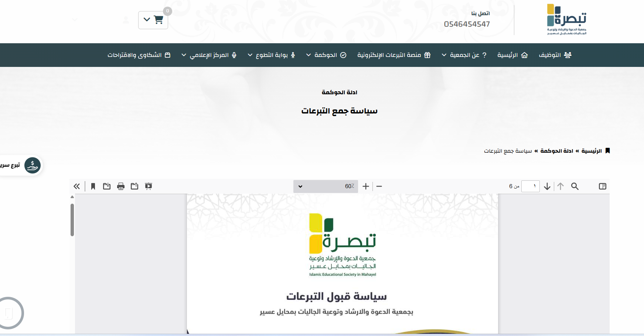This screenshot has width=644, height=336.
Task: Click the الرئيسية breadcrumb link
Action: pyautogui.click(x=592, y=151)
